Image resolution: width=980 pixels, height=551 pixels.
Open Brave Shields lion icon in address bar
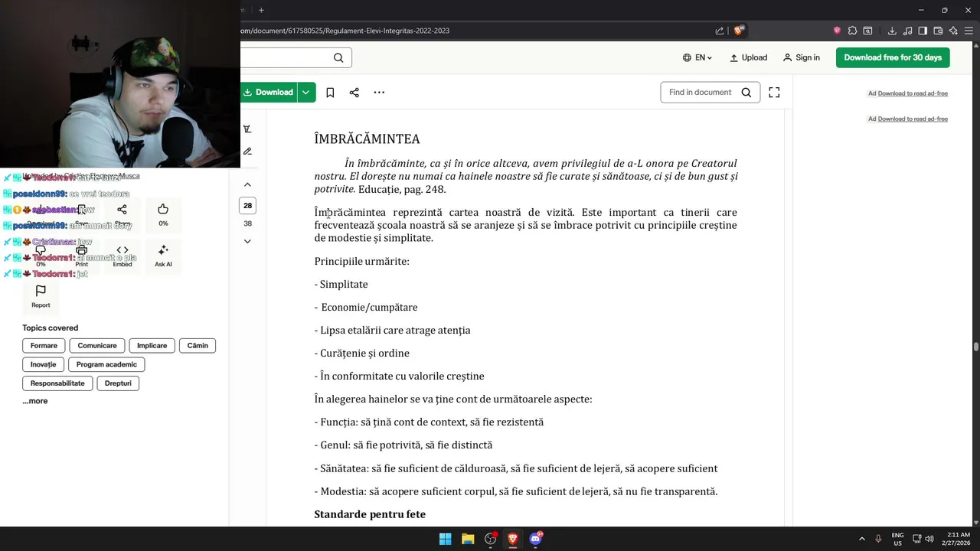[x=738, y=31]
